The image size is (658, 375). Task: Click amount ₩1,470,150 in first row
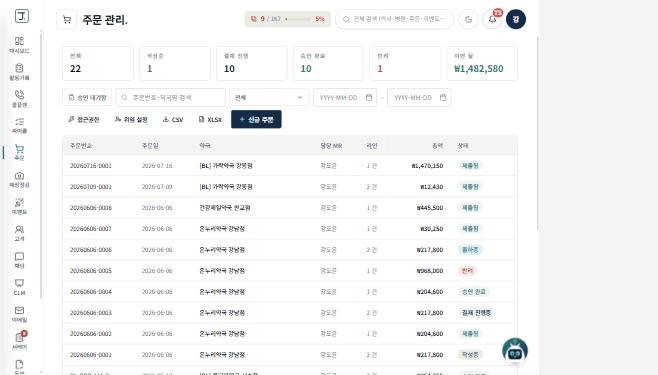(x=427, y=166)
